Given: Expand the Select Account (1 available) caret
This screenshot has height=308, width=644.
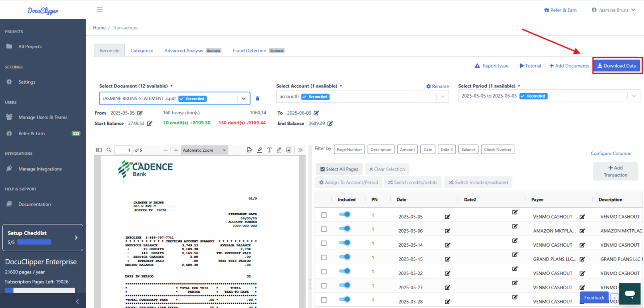Looking at the screenshot, I should tap(341, 86).
